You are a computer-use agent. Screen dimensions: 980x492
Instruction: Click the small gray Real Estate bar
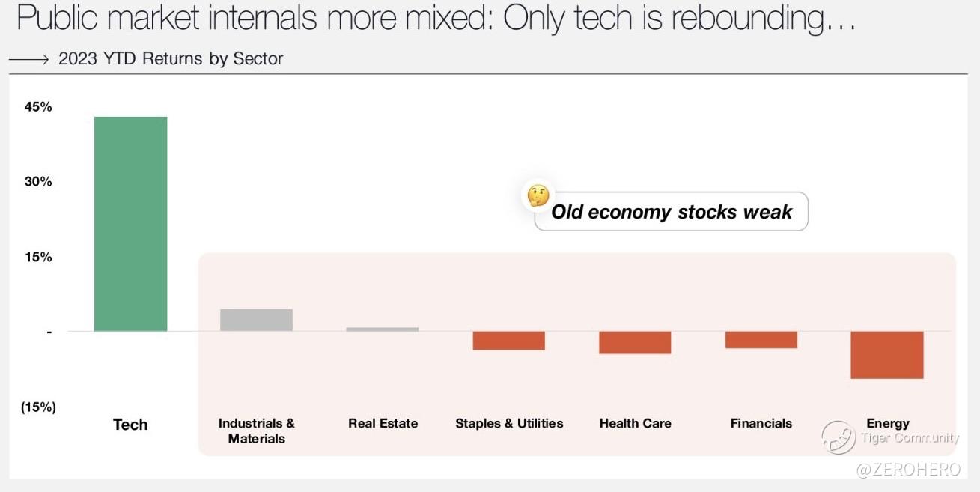pos(383,329)
